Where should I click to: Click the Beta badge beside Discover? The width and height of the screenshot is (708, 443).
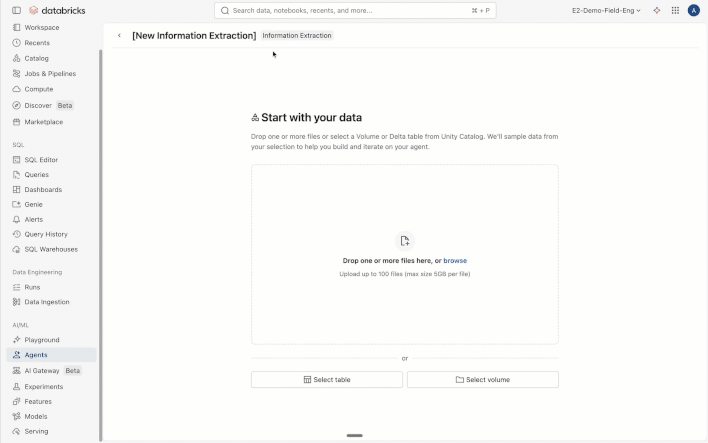65,105
